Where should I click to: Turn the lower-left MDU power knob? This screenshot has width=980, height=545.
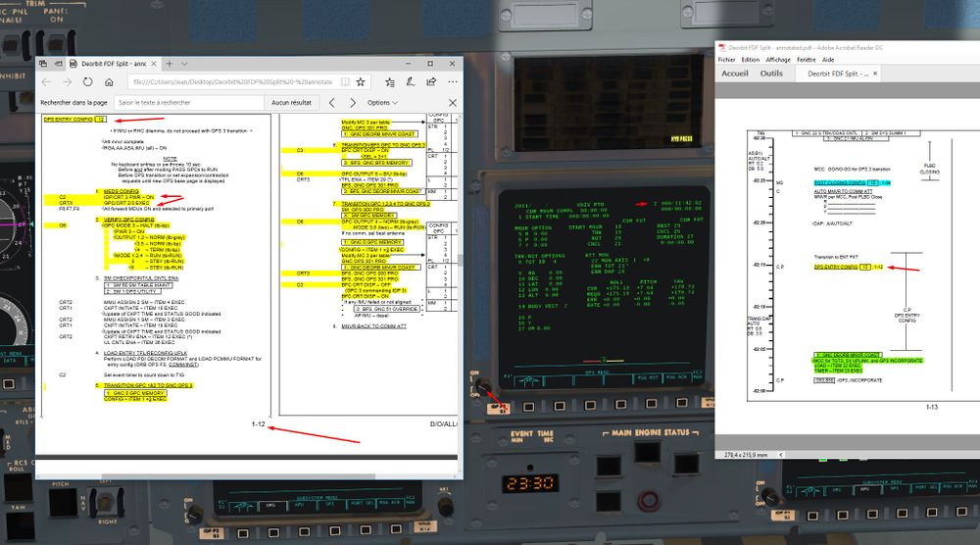(194, 515)
